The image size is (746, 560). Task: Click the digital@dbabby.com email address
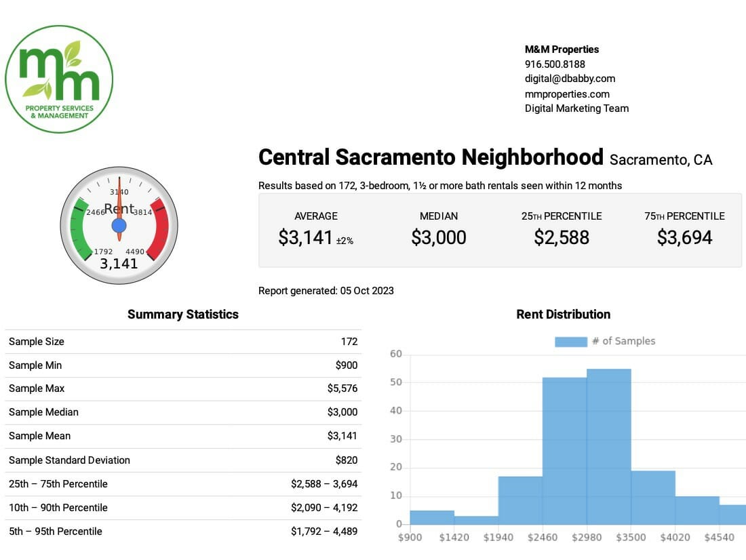[x=570, y=79]
